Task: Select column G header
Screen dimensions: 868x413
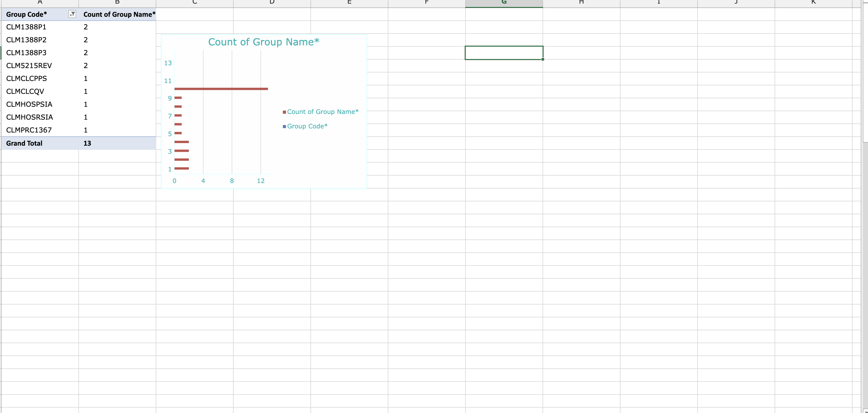Action: pos(504,3)
